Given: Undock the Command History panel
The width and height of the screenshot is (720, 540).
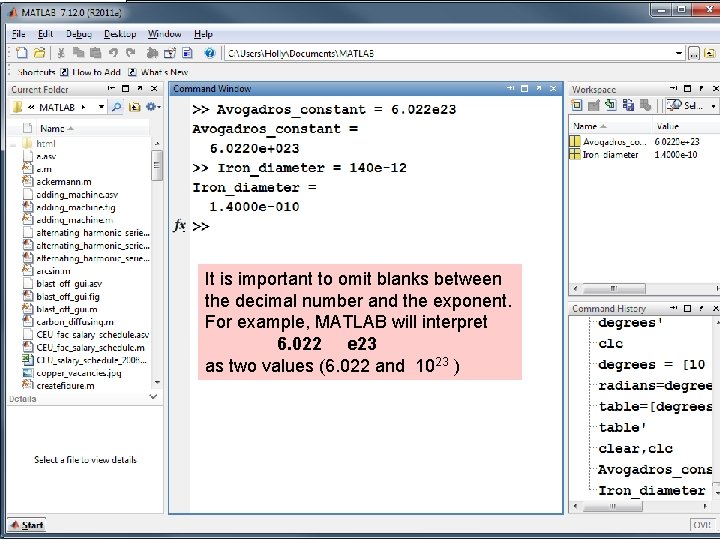Looking at the screenshot, I should tap(701, 308).
